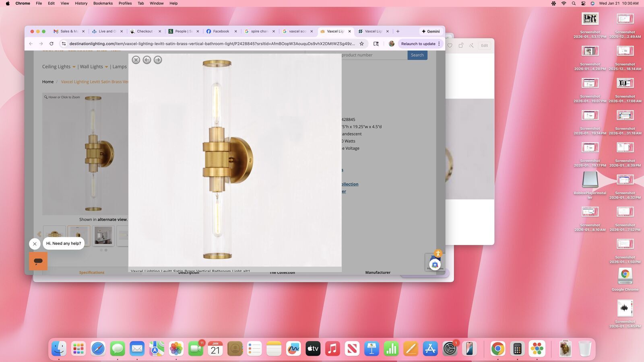Dismiss the 'Hi. Need any help?' bubble

[x=35, y=244]
